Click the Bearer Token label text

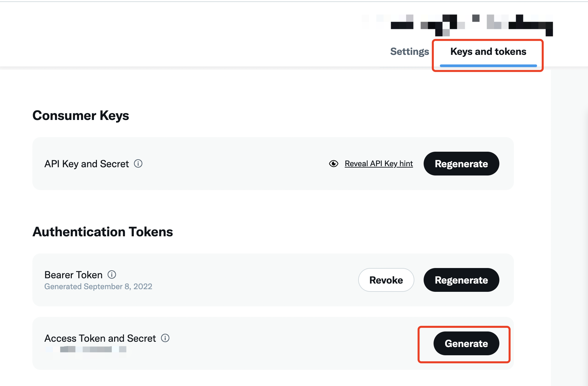point(73,275)
